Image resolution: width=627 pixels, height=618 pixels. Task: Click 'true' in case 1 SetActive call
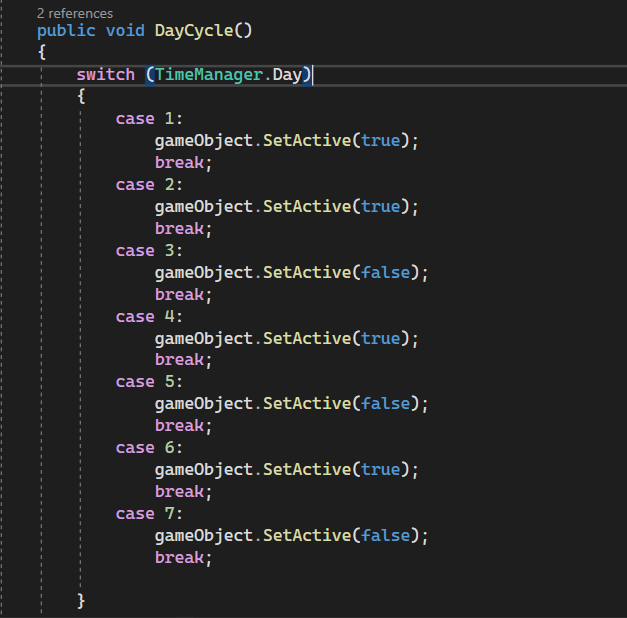click(381, 141)
